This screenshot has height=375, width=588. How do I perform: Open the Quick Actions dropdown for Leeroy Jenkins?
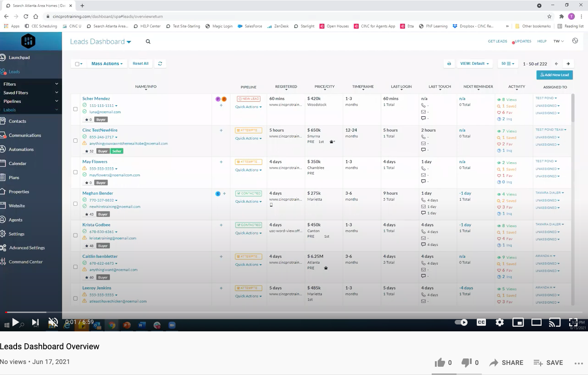click(x=248, y=296)
